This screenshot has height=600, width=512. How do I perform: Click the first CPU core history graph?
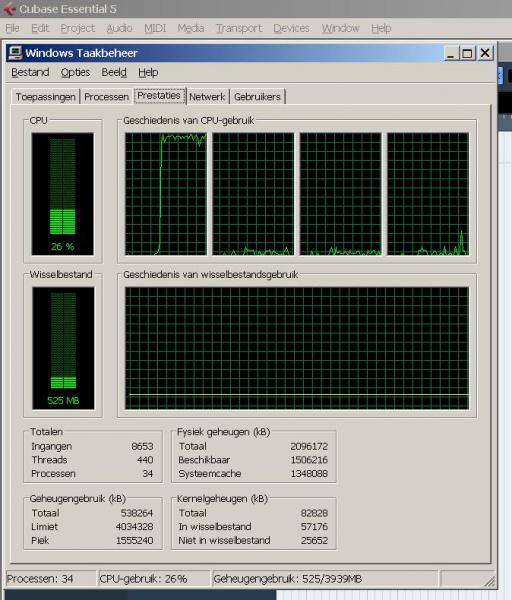pyautogui.click(x=166, y=194)
